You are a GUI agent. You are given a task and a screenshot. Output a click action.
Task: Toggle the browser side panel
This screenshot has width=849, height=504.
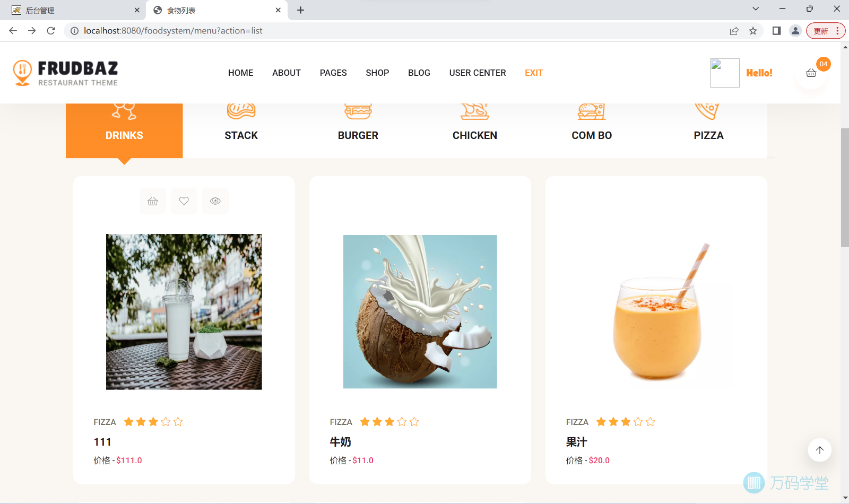tap(776, 31)
